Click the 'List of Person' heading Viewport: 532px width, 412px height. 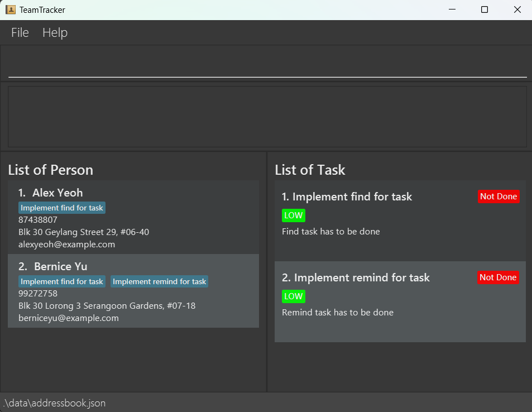[51, 170]
